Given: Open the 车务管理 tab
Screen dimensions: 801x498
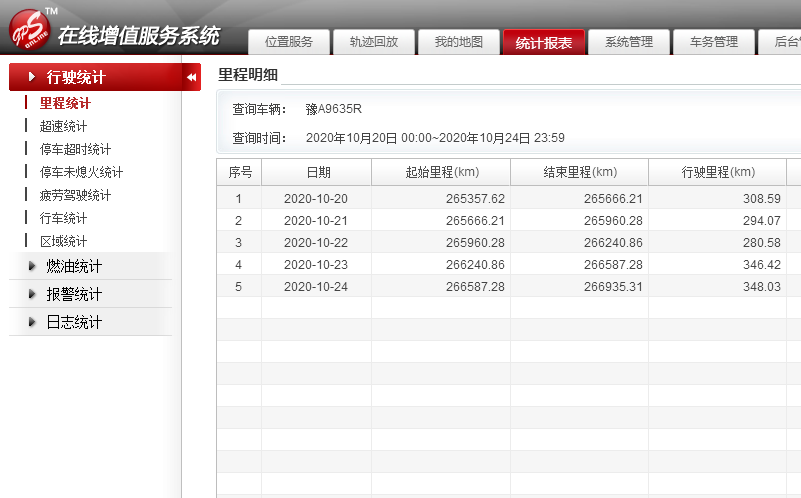Looking at the screenshot, I should [714, 42].
